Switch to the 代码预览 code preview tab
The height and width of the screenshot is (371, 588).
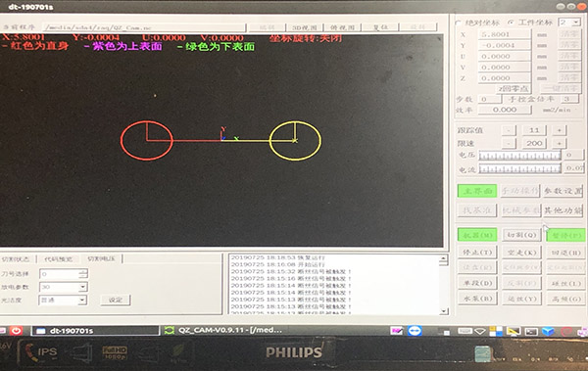[58, 259]
